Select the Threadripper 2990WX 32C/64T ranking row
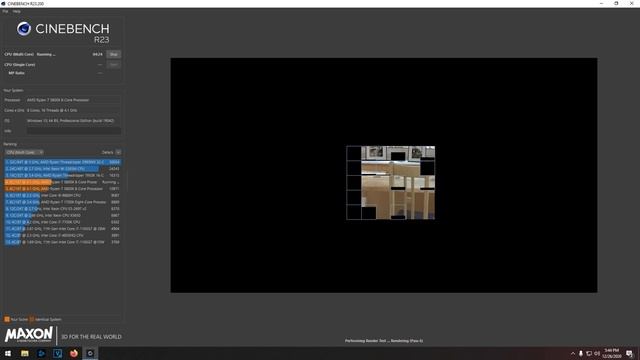This screenshot has width=640, height=360. tap(62, 162)
